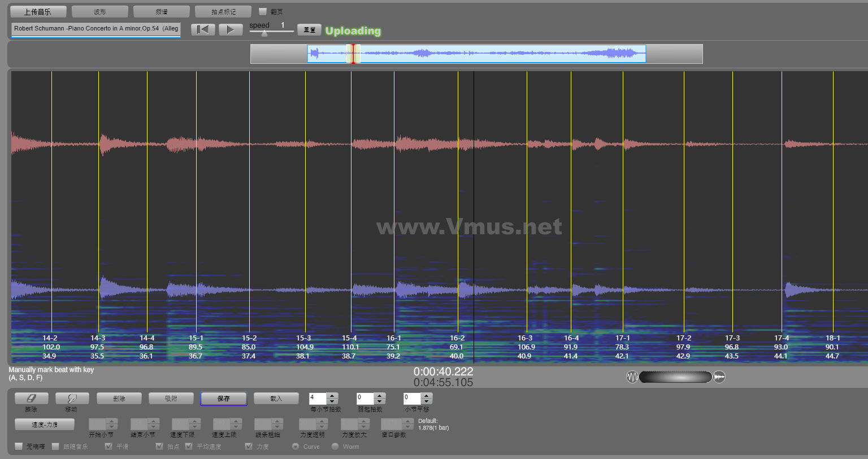Click the 上传音乐 upload music button
This screenshot has height=459, width=868.
pos(38,11)
